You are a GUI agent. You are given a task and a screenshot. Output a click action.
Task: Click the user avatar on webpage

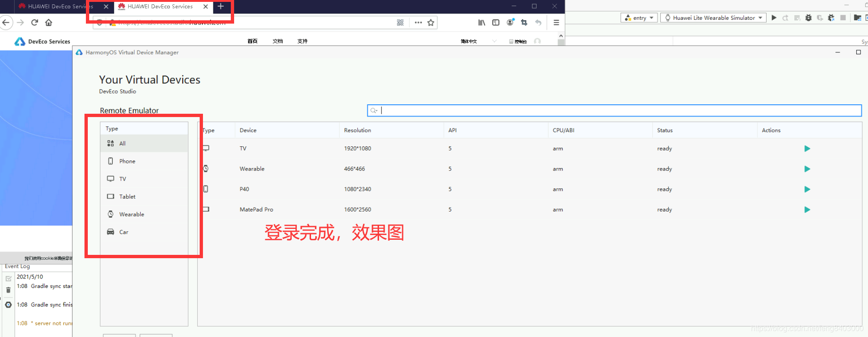click(x=537, y=41)
